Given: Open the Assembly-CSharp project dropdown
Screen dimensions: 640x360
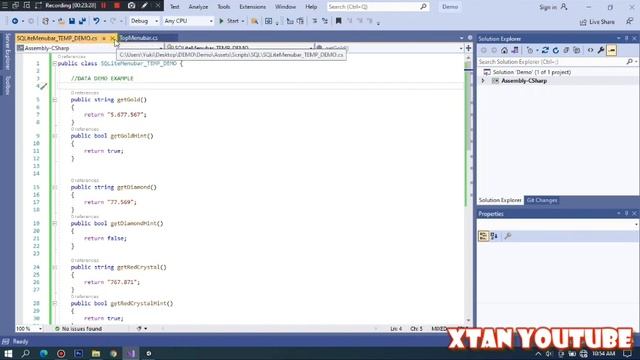Looking at the screenshot, I should pyautogui.click(x=90, y=48).
